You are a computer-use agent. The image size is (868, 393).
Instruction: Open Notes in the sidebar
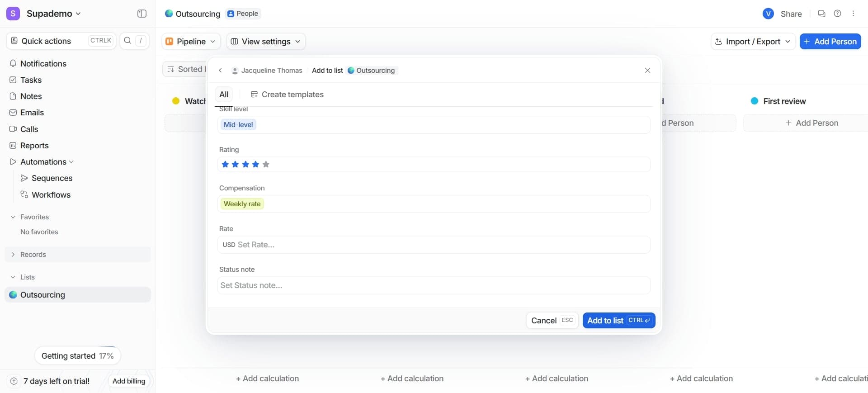tap(78, 96)
